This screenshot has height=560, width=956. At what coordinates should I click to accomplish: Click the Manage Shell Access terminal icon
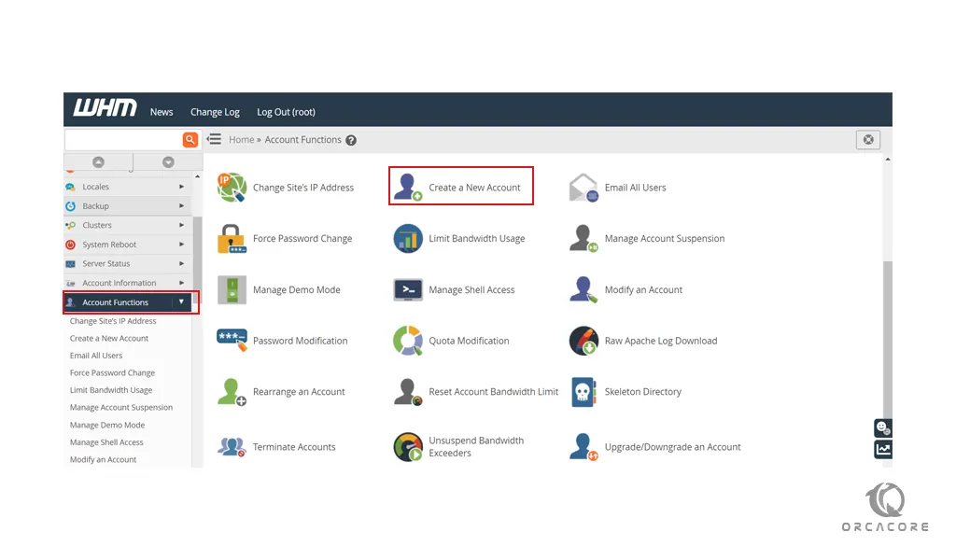408,289
